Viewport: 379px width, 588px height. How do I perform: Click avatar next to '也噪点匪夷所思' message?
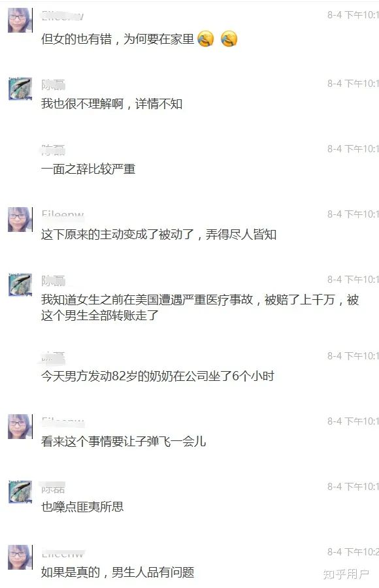click(20, 491)
